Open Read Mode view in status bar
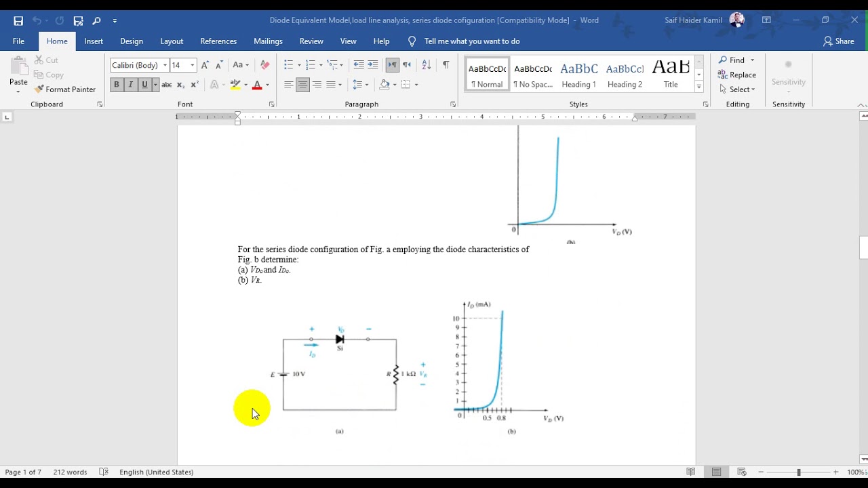Viewport: 868px width, 488px height. click(x=690, y=472)
